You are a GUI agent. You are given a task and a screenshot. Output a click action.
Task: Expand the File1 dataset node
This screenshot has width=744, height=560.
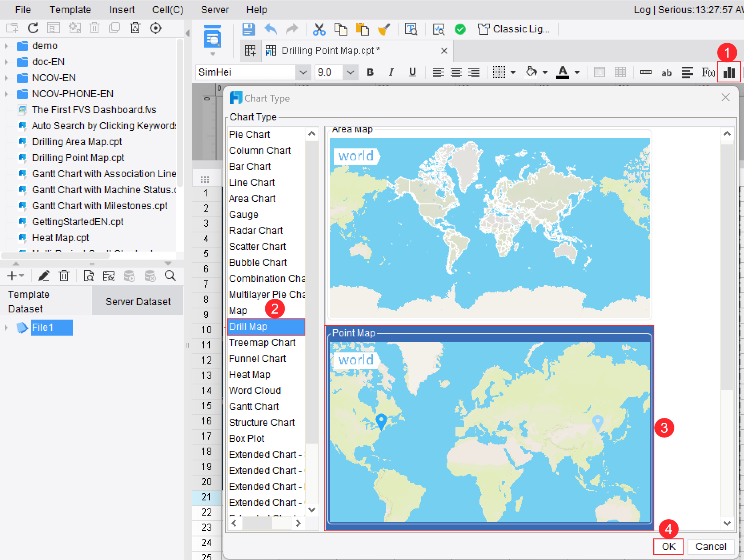click(x=6, y=328)
